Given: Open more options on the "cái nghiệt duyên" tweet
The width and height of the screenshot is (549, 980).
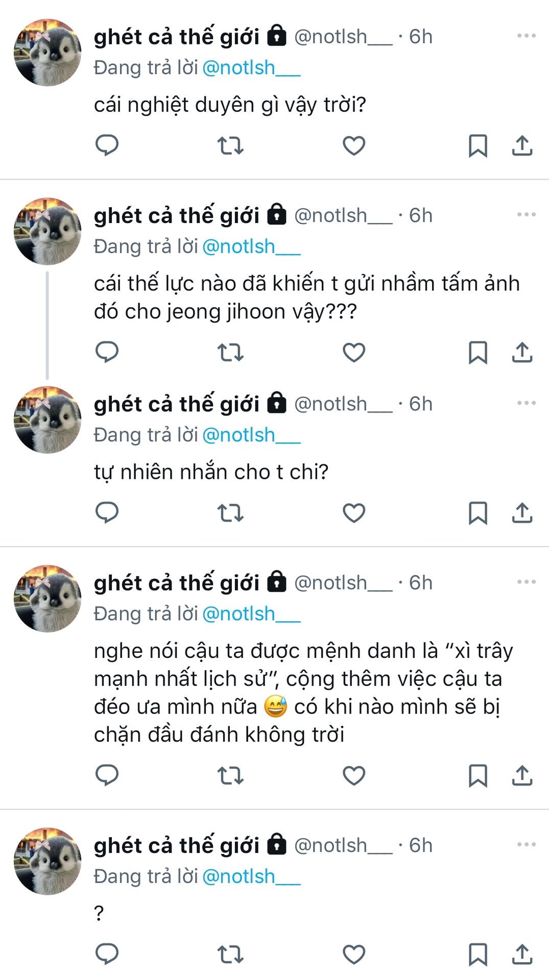Looking at the screenshot, I should 526,36.
